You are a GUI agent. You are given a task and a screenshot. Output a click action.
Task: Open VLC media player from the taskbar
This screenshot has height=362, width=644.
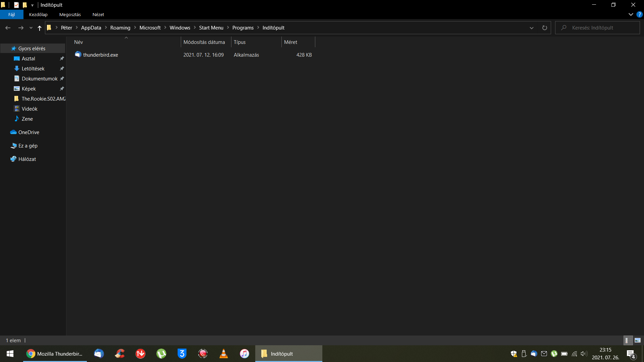(x=224, y=354)
